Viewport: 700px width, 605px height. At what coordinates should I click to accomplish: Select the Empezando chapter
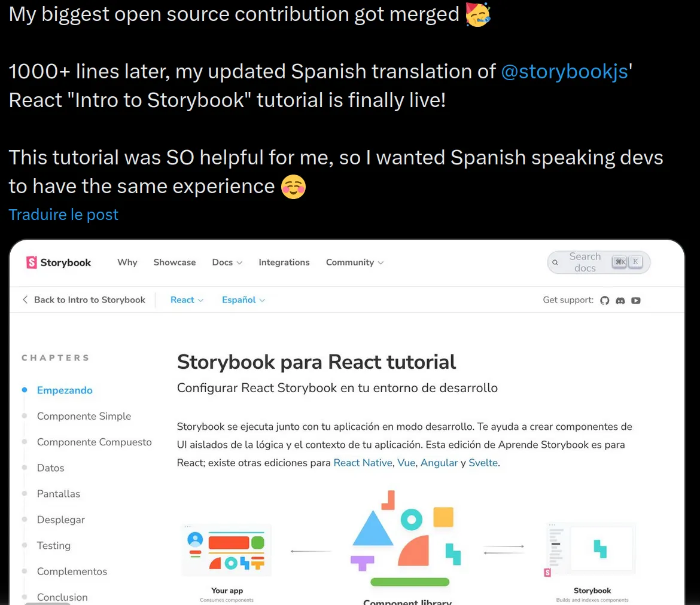tap(65, 390)
